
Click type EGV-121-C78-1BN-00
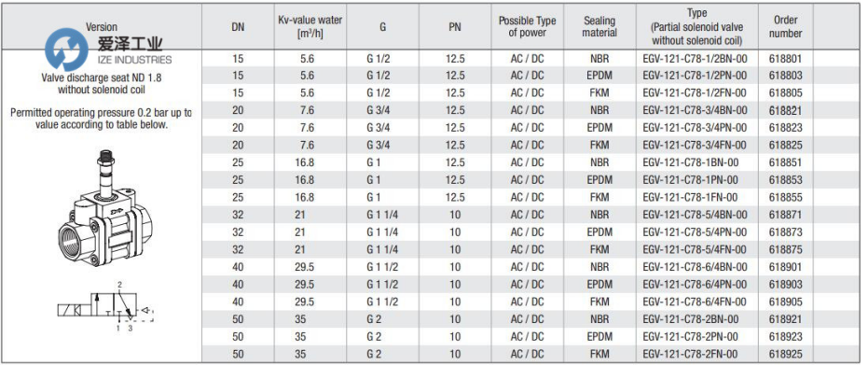690,162
